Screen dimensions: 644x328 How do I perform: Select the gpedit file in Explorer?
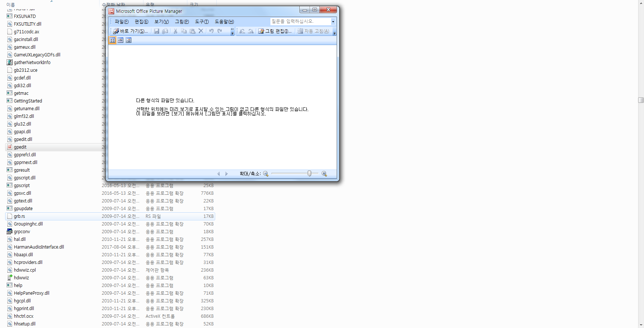point(20,147)
